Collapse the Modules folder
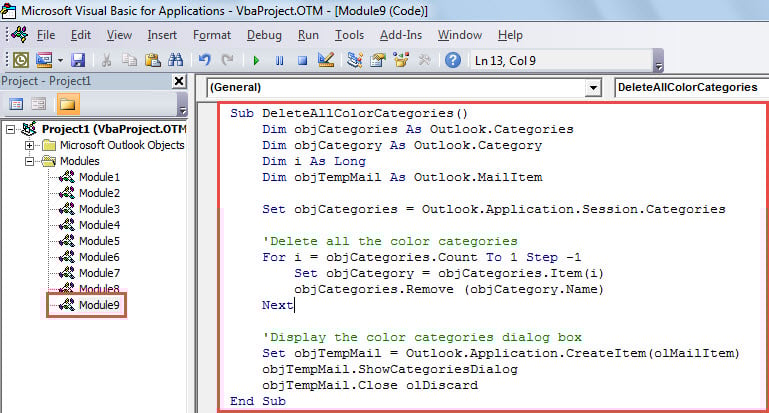The height and width of the screenshot is (413, 769). (x=29, y=161)
